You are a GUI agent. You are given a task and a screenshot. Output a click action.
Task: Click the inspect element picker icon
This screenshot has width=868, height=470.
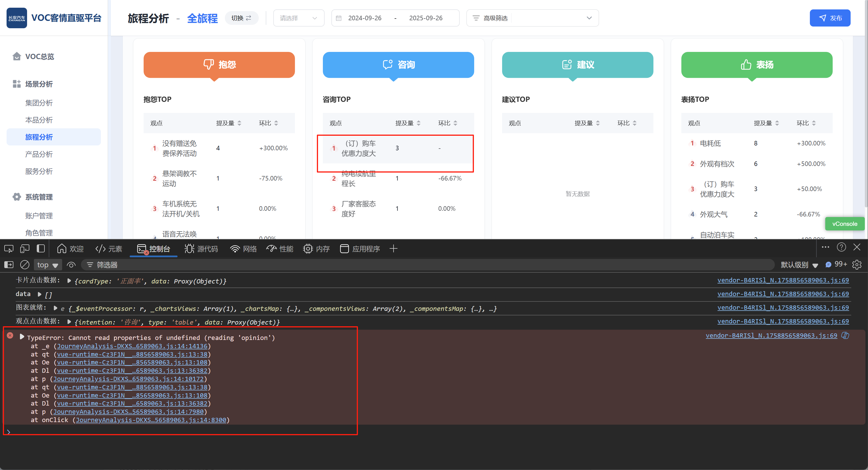[x=9, y=249]
